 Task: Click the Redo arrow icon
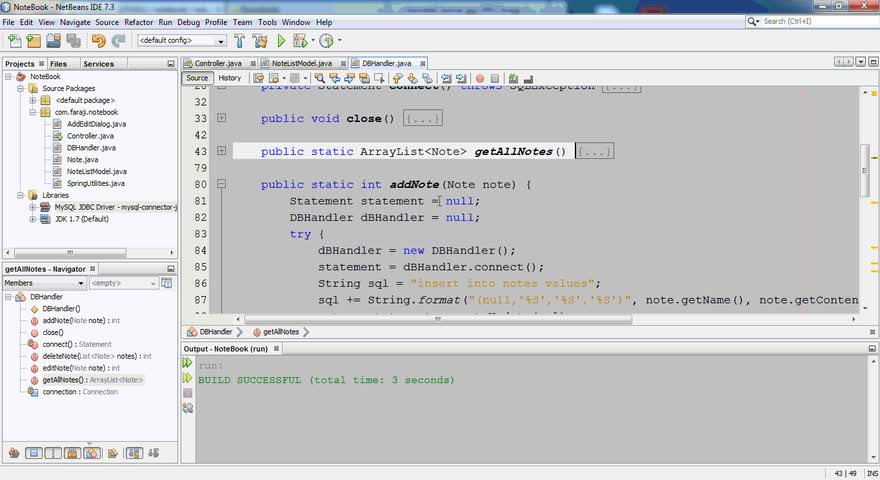[x=118, y=40]
